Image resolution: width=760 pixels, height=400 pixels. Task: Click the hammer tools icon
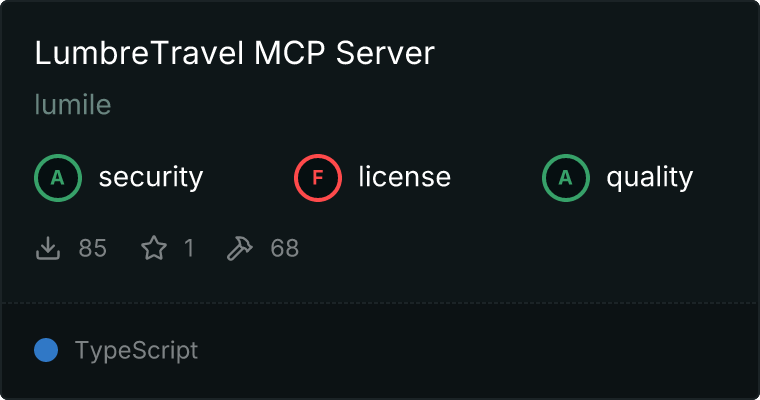click(x=239, y=248)
